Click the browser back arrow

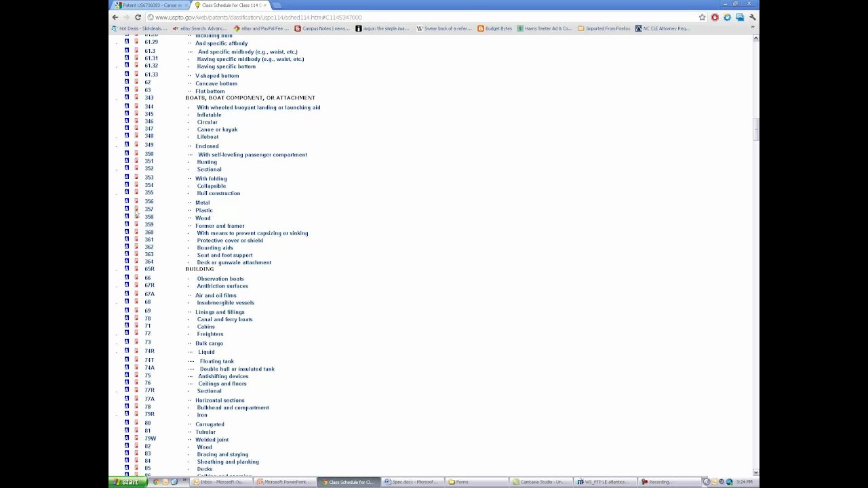(x=115, y=17)
